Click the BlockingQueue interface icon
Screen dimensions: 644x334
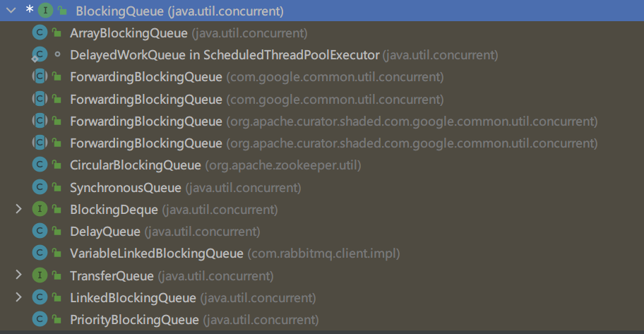[x=46, y=11]
